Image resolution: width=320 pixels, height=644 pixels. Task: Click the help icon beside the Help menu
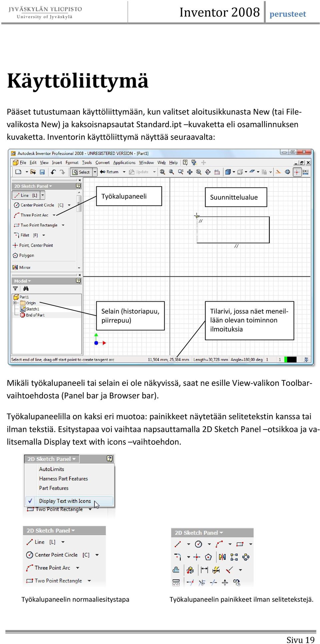[x=185, y=162]
